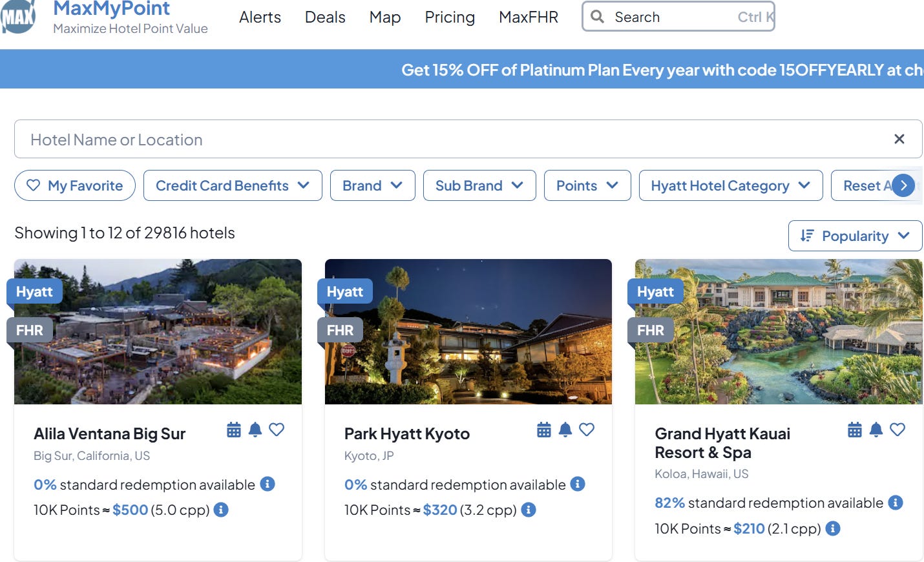Go to the Alerts page
The width and height of the screenshot is (924, 562).
coord(260,17)
